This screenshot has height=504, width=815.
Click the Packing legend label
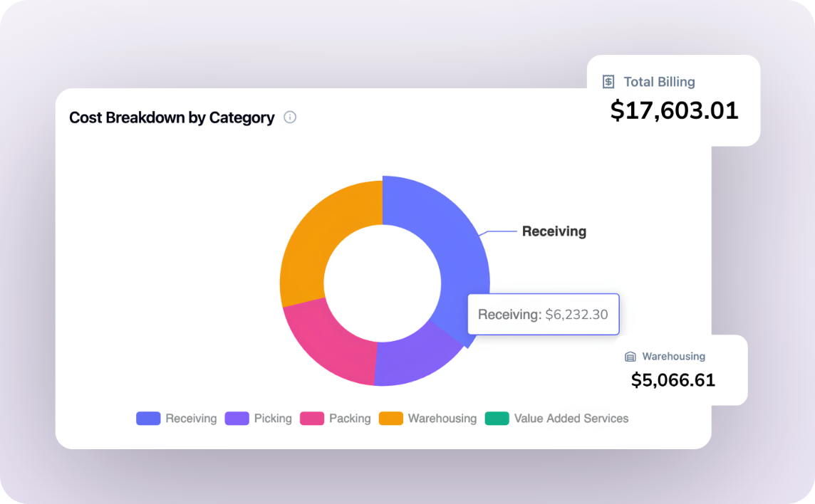(350, 419)
